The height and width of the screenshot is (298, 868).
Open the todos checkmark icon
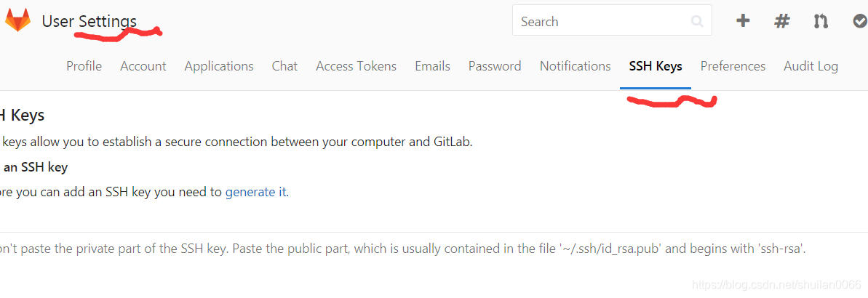pos(860,21)
